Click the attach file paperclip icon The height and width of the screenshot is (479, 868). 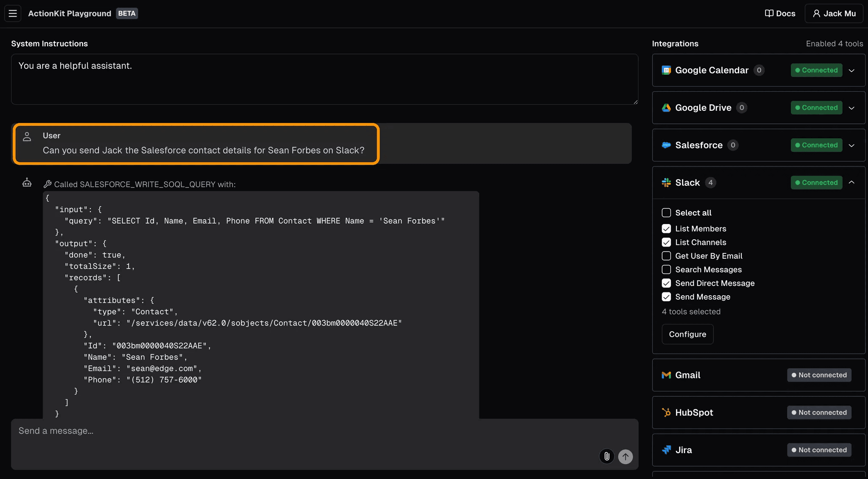[x=606, y=456]
